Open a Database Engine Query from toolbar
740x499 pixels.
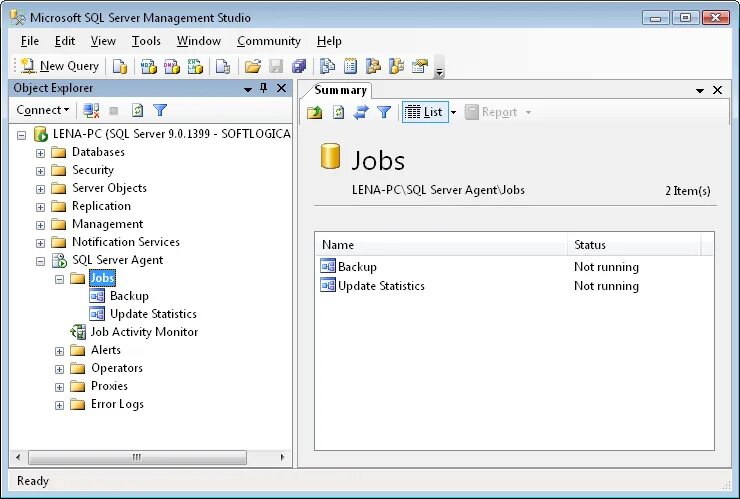(x=120, y=66)
